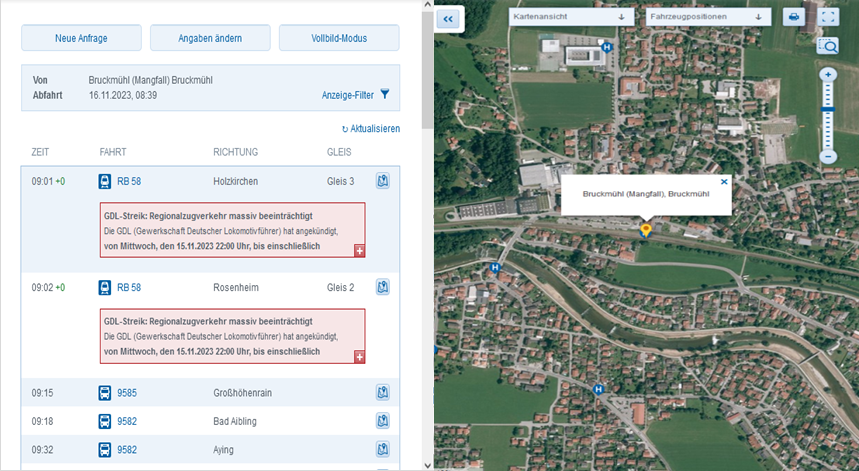Click the Anzeige-Filter funnel icon
Image resolution: width=859 pixels, height=471 pixels.
(x=385, y=95)
